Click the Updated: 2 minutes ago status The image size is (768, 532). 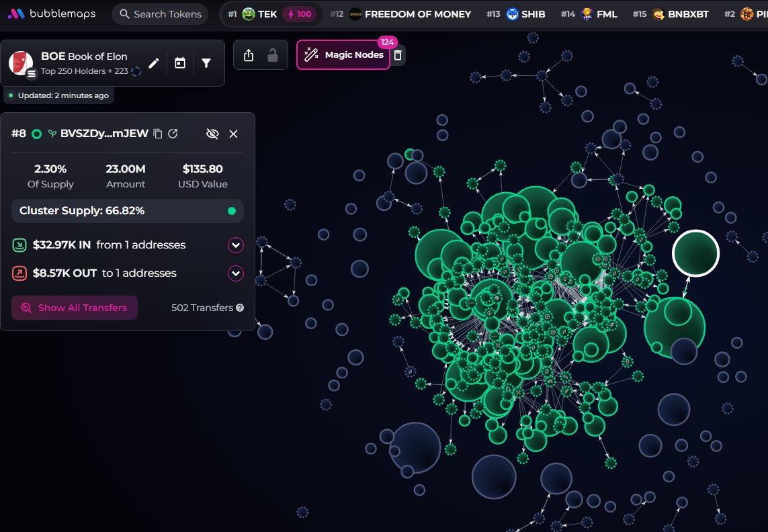click(x=58, y=95)
